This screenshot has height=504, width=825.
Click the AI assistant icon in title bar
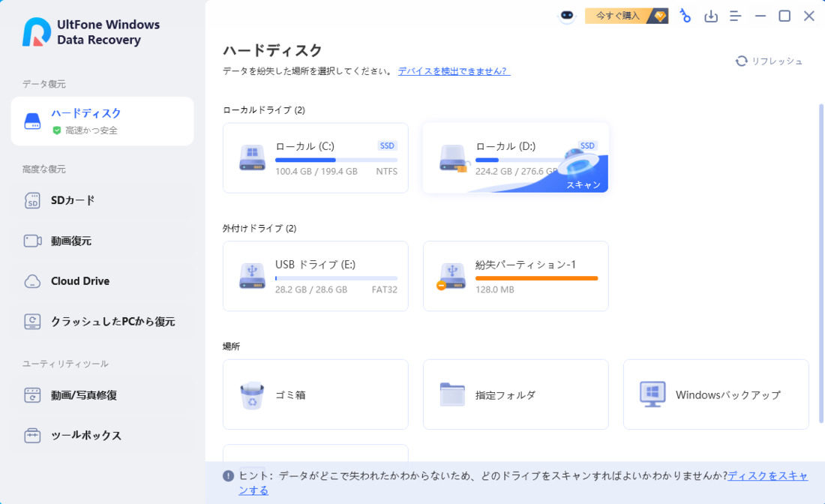(x=566, y=15)
